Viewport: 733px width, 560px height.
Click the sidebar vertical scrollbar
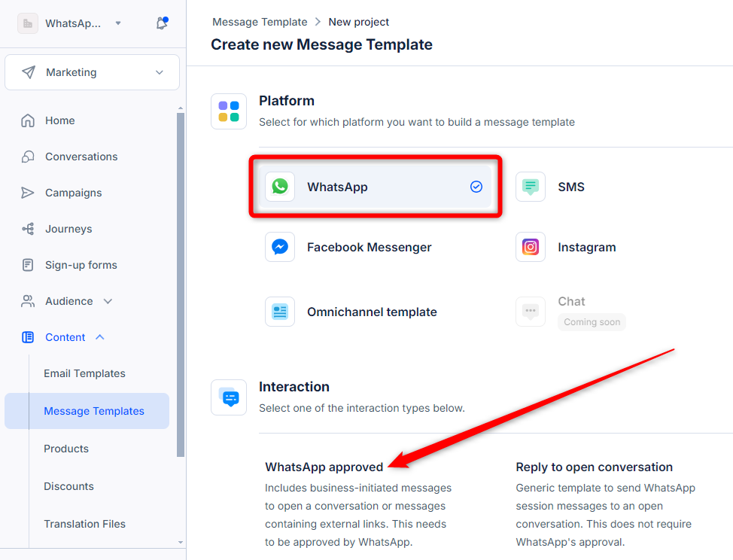pyautogui.click(x=181, y=285)
